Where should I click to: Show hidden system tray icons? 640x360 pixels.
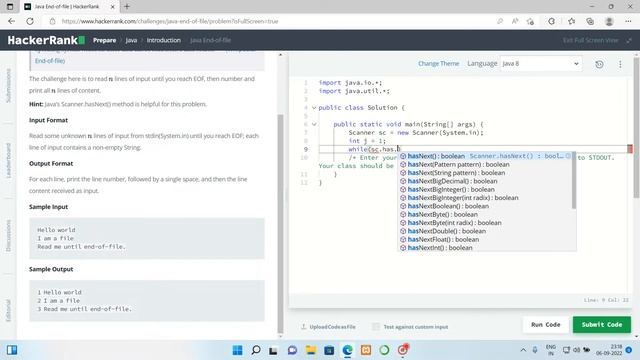tap(523, 350)
